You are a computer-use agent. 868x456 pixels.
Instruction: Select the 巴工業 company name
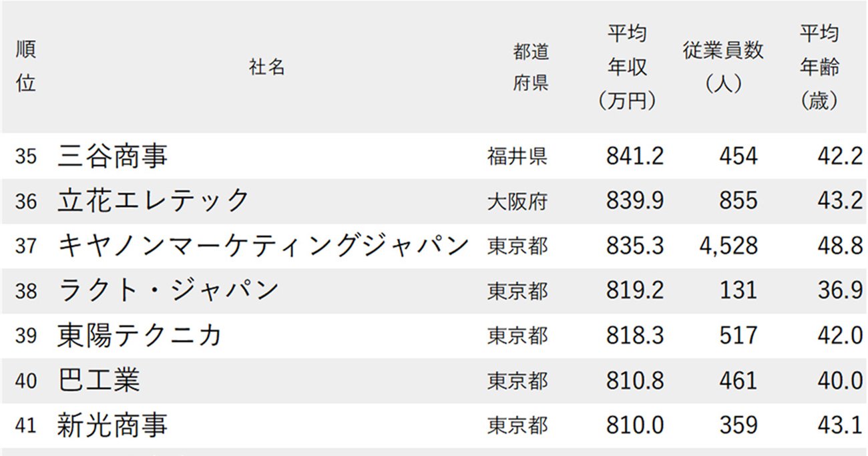(x=99, y=381)
